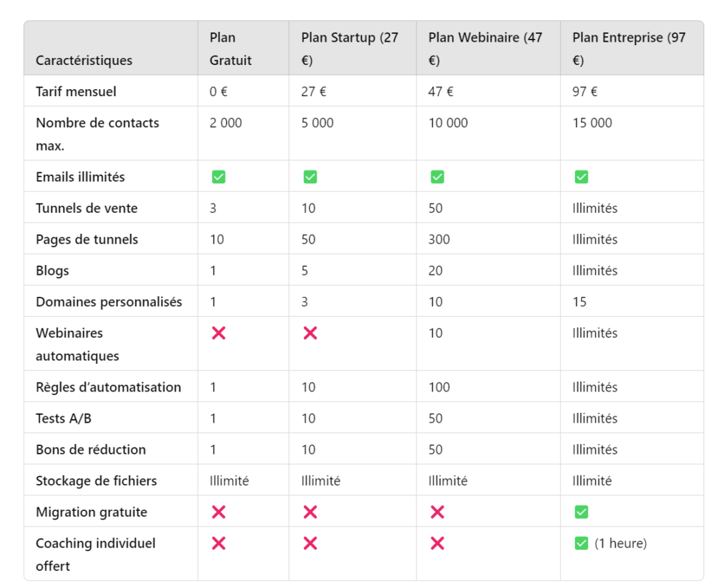Click Coaching individuel cross under Plan Startup
The width and height of the screenshot is (724, 588).
click(310, 543)
